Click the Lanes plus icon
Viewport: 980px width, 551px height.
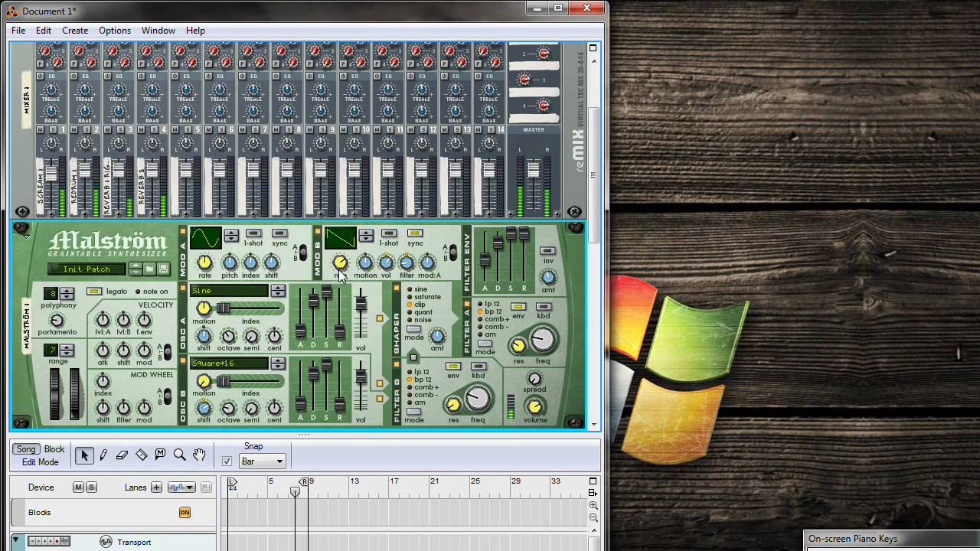tap(156, 487)
